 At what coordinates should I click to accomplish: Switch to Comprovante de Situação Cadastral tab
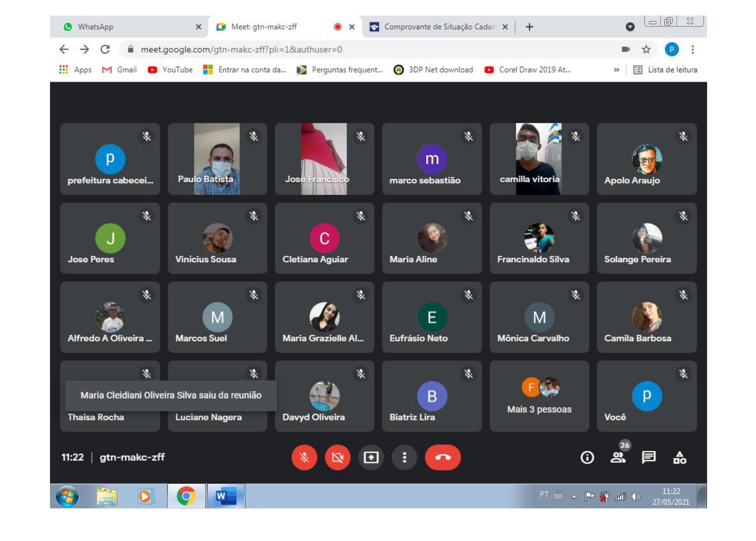[x=434, y=27]
